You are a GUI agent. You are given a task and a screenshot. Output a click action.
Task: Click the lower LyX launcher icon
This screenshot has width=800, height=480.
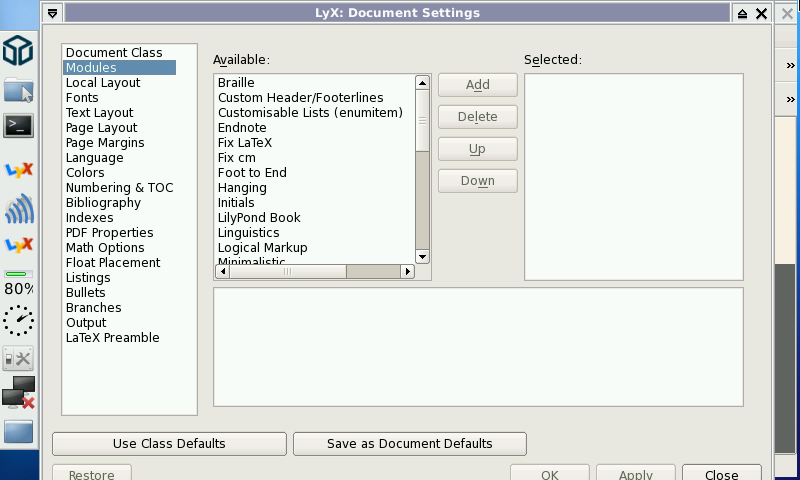click(19, 244)
